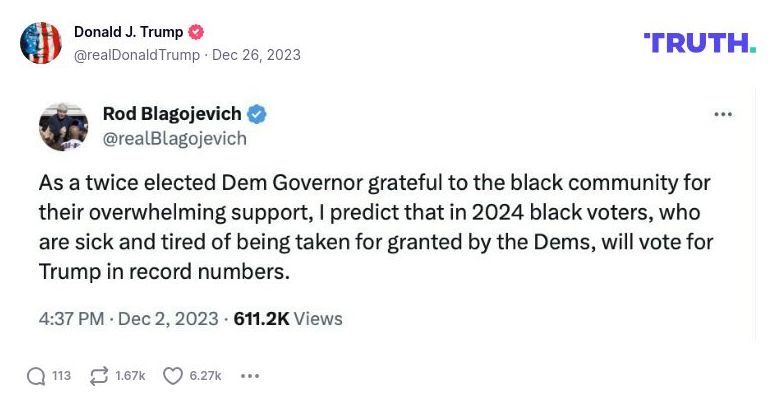Click the 113 replies count
Viewport: 777px width, 406px height.
[x=62, y=376]
